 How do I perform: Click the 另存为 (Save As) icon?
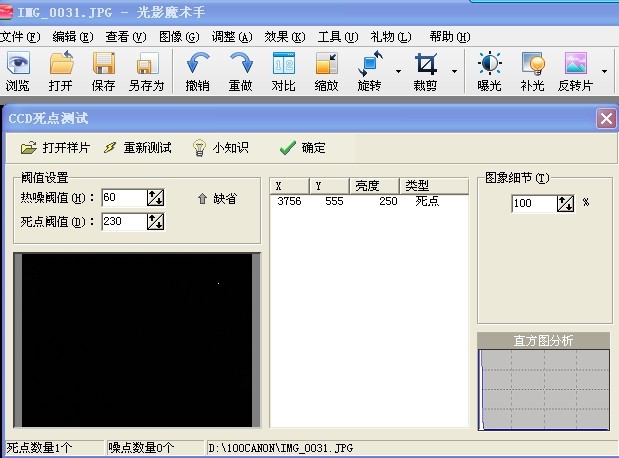click(x=146, y=65)
